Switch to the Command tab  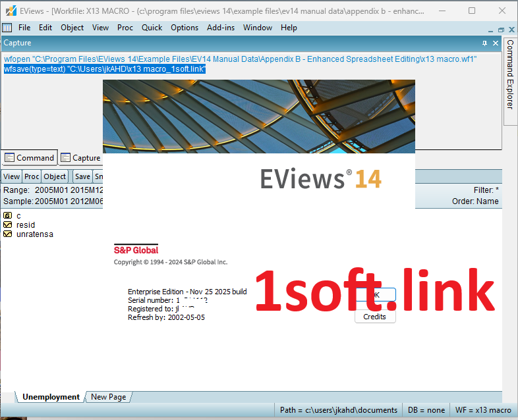click(x=30, y=158)
